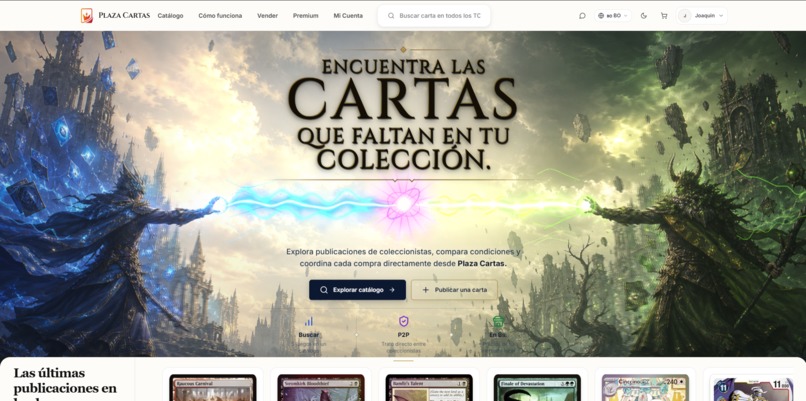Expand the Joaquin account menu

702,16
